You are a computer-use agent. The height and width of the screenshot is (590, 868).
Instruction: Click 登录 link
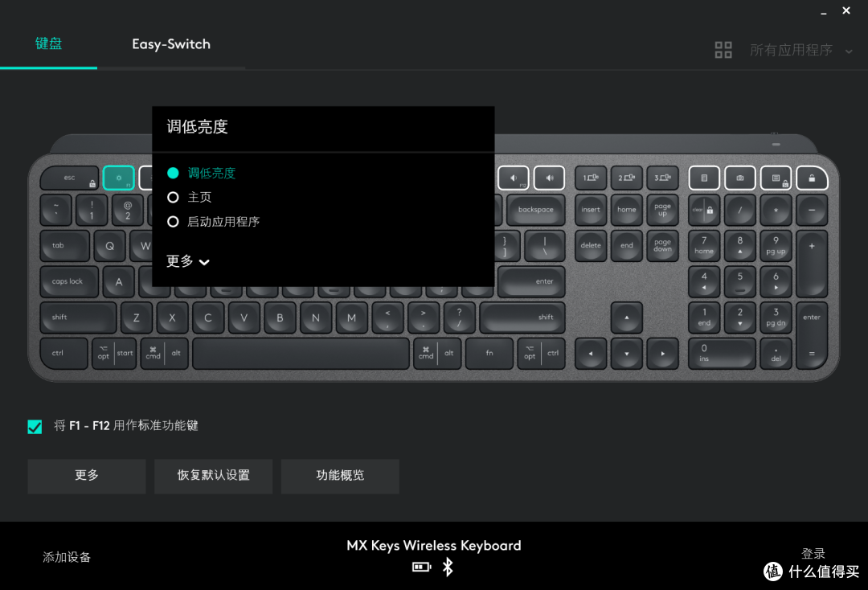(813, 554)
